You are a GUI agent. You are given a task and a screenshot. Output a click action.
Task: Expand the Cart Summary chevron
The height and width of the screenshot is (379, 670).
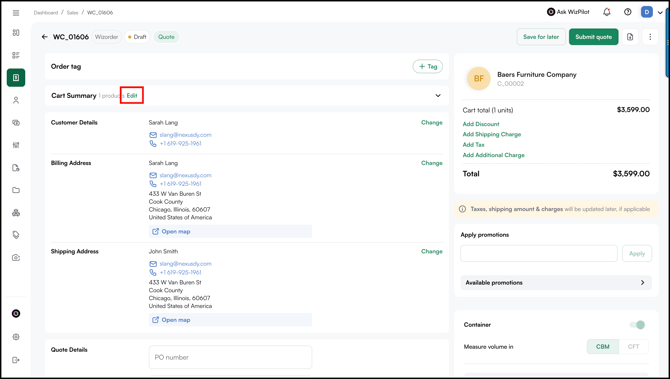pyautogui.click(x=438, y=96)
